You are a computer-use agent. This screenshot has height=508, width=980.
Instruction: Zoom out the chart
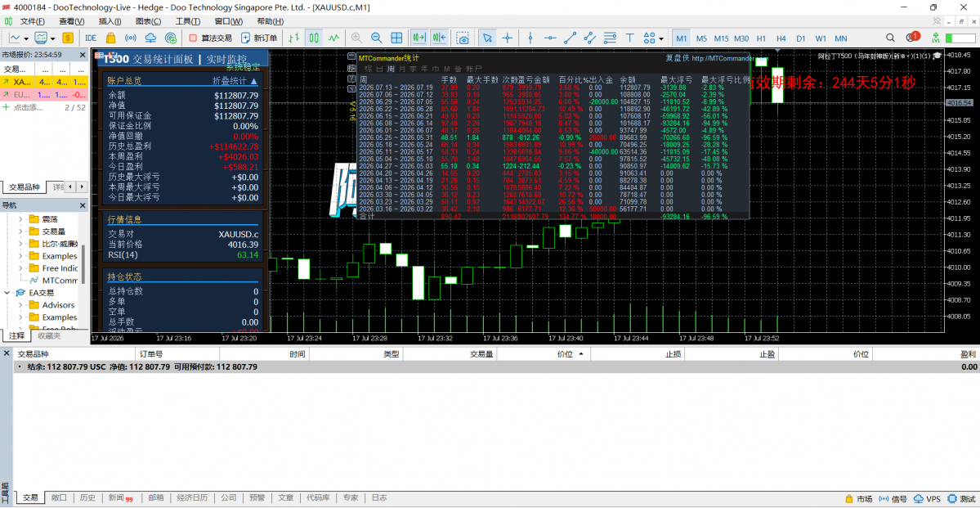tap(376, 38)
